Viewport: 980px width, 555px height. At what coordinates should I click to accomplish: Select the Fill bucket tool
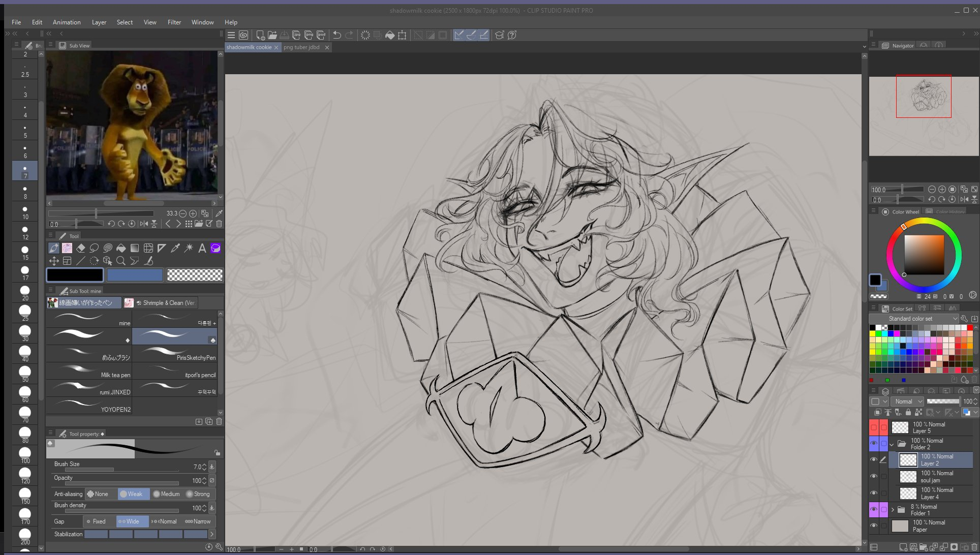[121, 248]
